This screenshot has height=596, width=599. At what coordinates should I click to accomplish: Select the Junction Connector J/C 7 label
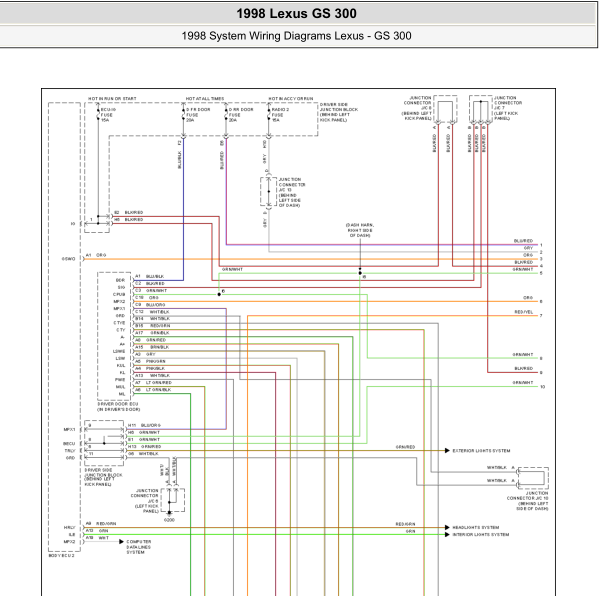[508, 108]
